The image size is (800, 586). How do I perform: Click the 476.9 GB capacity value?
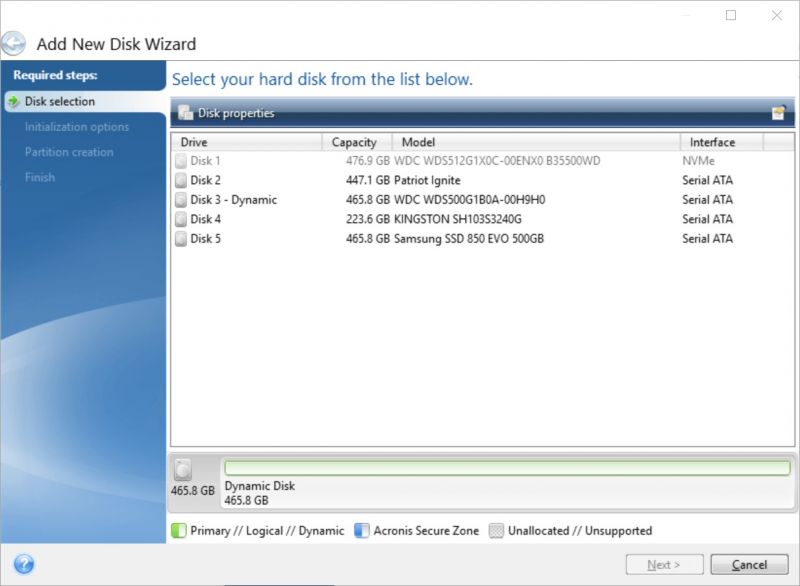click(368, 161)
